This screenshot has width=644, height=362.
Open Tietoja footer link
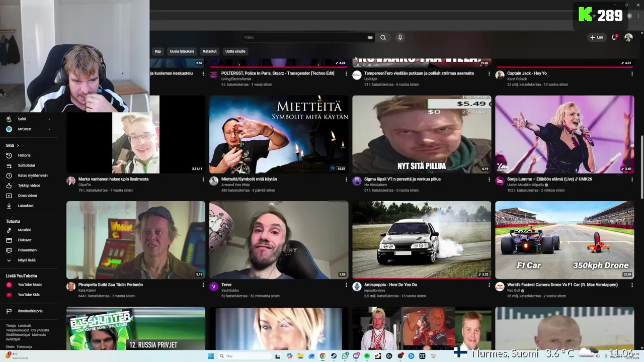point(11,326)
